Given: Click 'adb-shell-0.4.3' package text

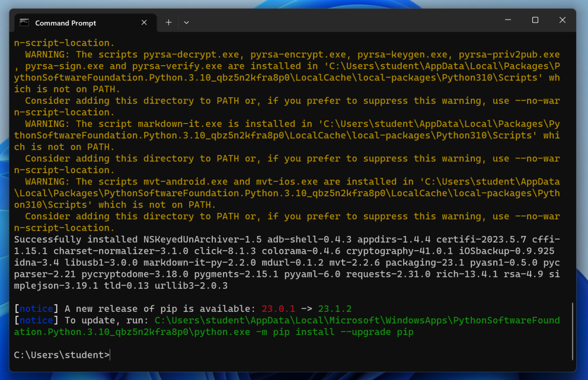Looking at the screenshot, I should tap(309, 240).
